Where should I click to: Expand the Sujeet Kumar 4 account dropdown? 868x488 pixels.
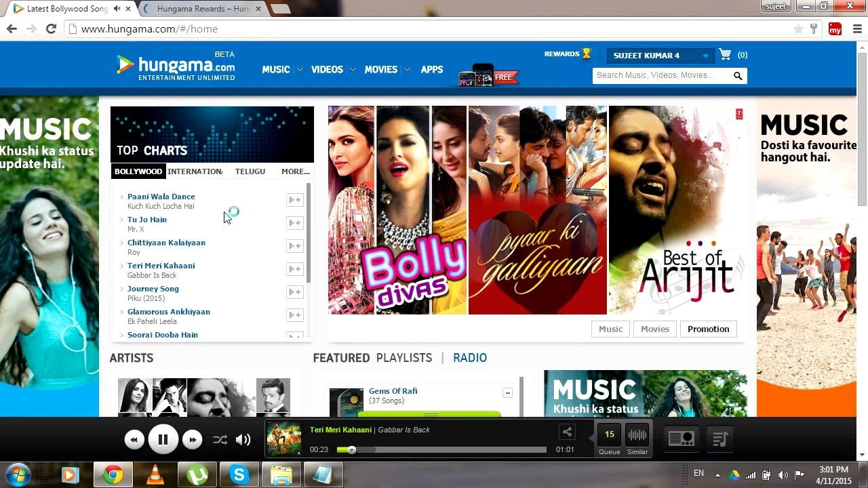click(x=660, y=56)
